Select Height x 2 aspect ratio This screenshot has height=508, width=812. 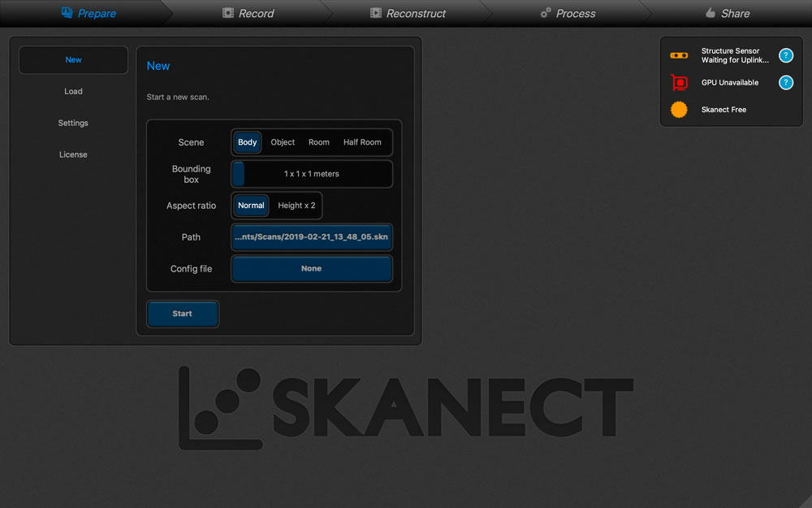[x=296, y=206]
